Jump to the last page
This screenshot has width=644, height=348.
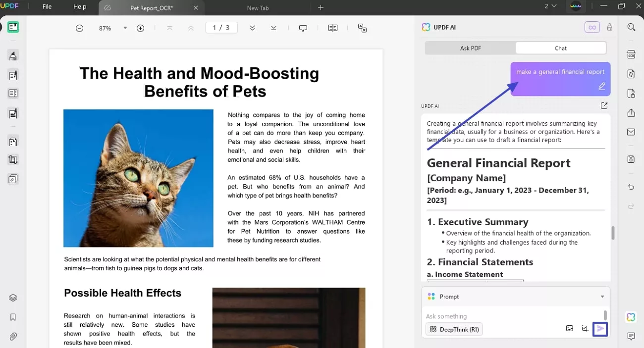[x=273, y=28]
